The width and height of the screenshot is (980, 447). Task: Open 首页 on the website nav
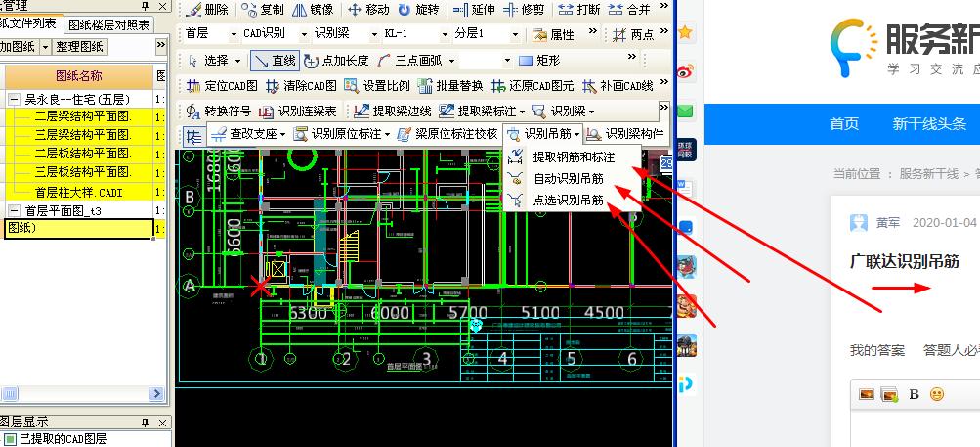(844, 124)
